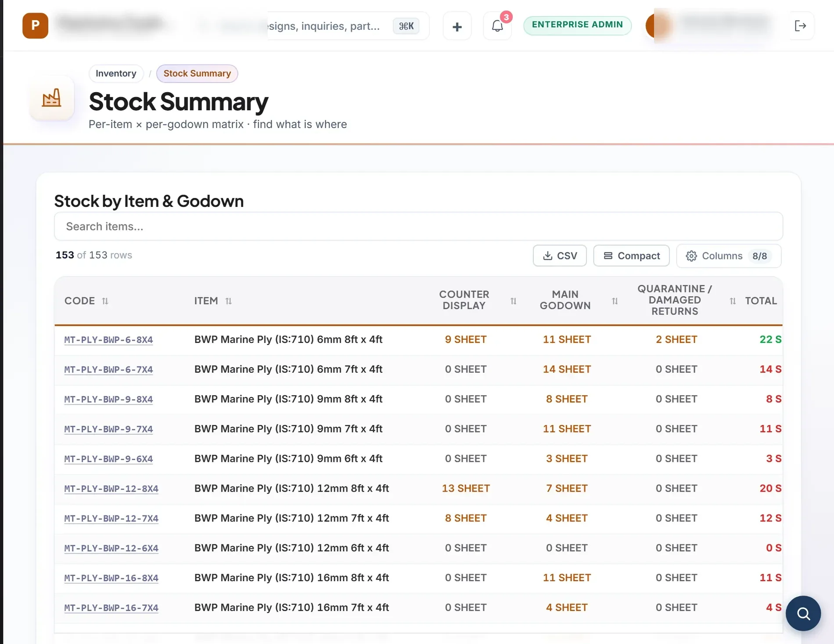Click "BWP Marine Ply (IS:710) 16mm 7ft x 4ft"
The width and height of the screenshot is (834, 644).
pos(291,608)
